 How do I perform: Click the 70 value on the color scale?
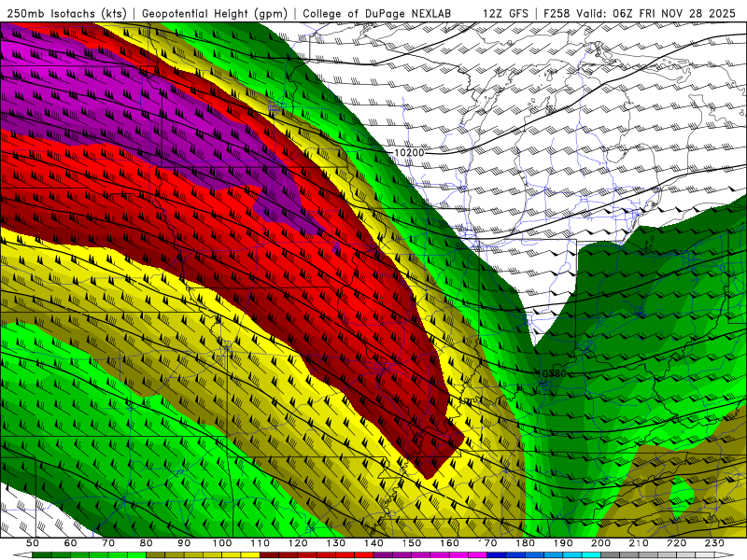[108, 543]
